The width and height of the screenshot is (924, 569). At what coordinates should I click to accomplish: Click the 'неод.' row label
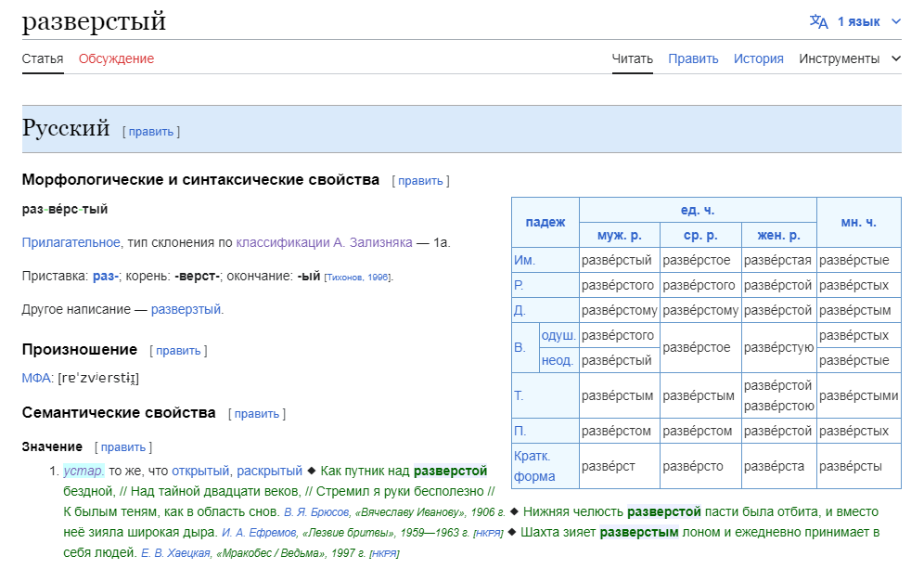(x=558, y=360)
